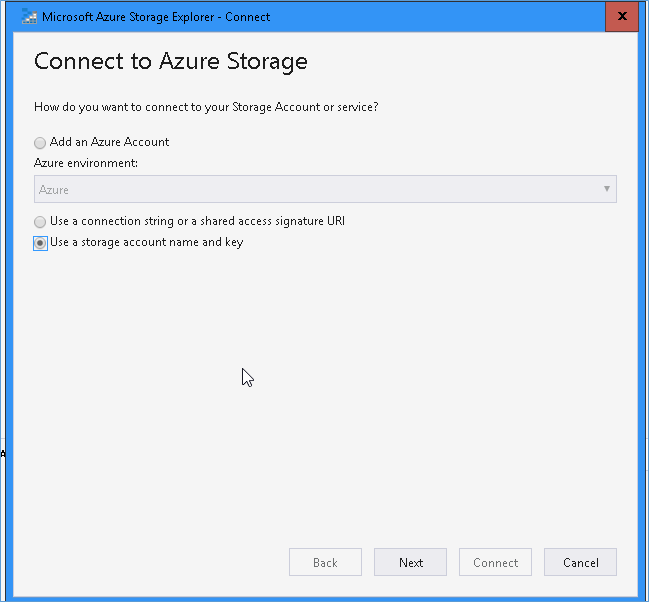The height and width of the screenshot is (602, 649).
Task: Click the Azure environment label
Action: coord(86,163)
